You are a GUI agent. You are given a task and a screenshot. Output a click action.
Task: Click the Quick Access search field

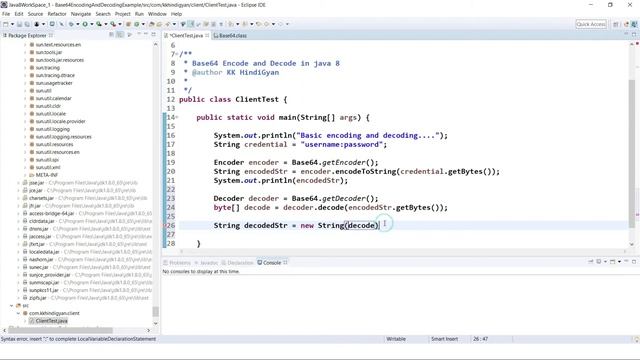(591, 24)
